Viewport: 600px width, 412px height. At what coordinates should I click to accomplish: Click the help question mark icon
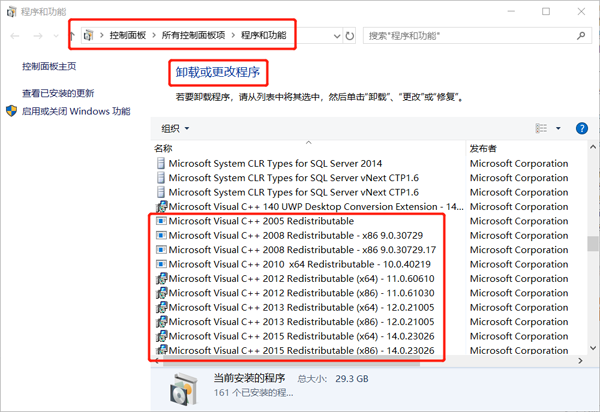(582, 128)
